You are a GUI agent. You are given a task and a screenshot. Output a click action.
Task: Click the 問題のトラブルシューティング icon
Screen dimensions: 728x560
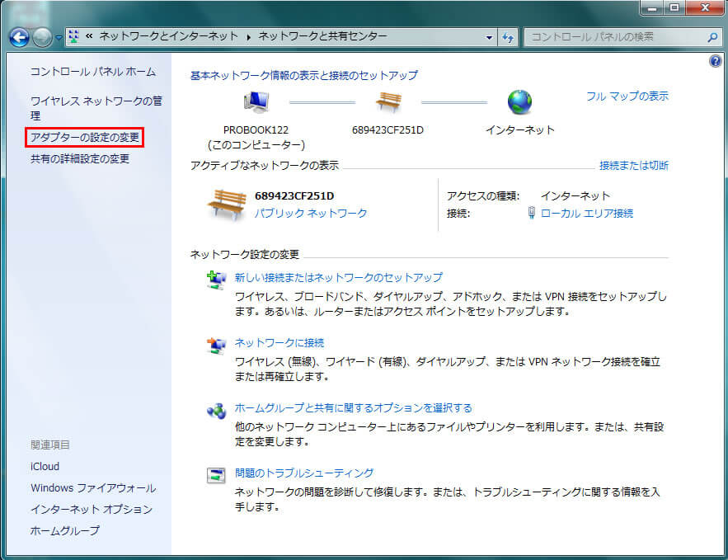(x=216, y=475)
